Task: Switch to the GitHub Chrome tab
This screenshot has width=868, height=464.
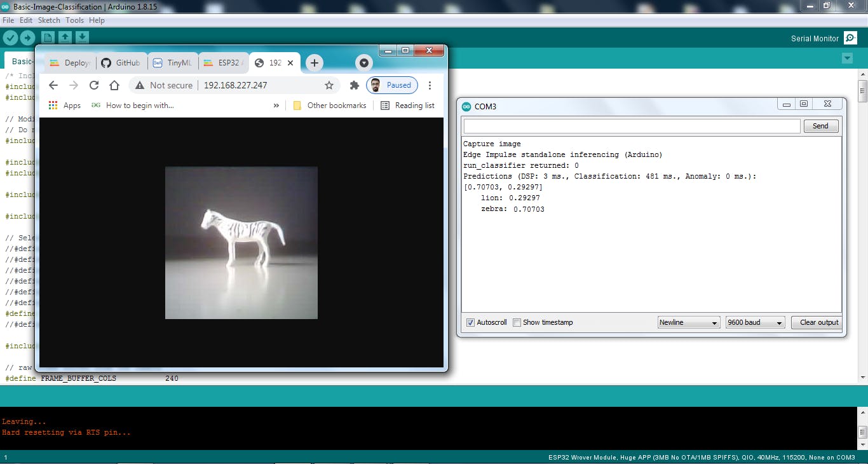Action: click(121, 63)
